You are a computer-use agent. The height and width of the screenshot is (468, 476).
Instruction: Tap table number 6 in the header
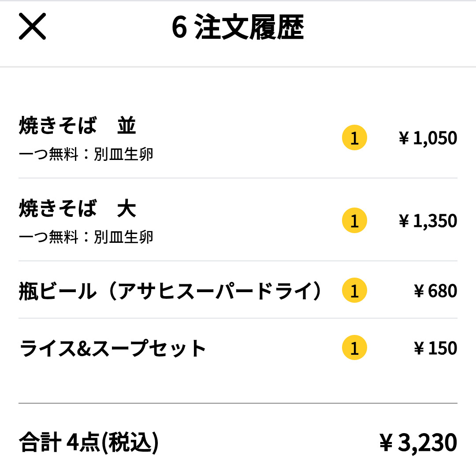click(178, 27)
